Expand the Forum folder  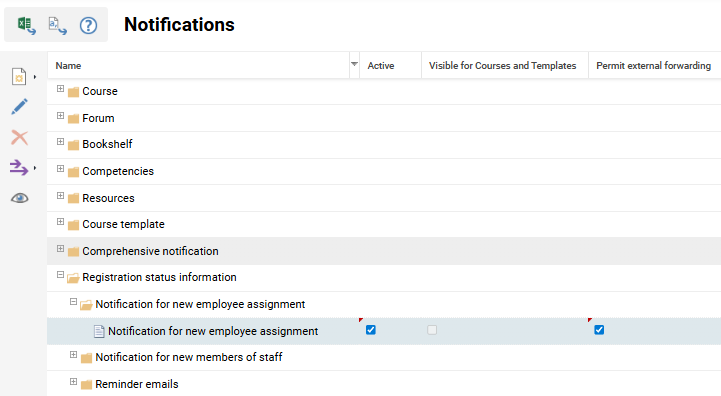(60, 115)
